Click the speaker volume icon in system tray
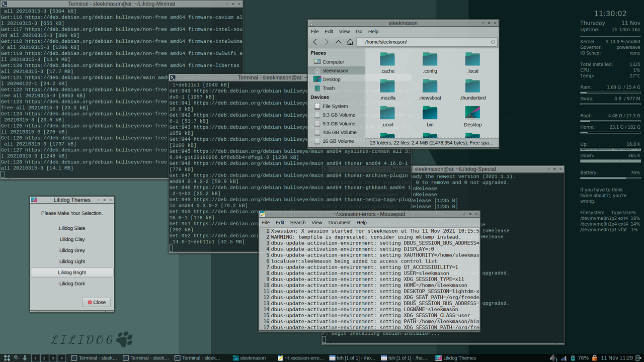Image resolution: width=644 pixels, height=362 pixels. point(553,358)
